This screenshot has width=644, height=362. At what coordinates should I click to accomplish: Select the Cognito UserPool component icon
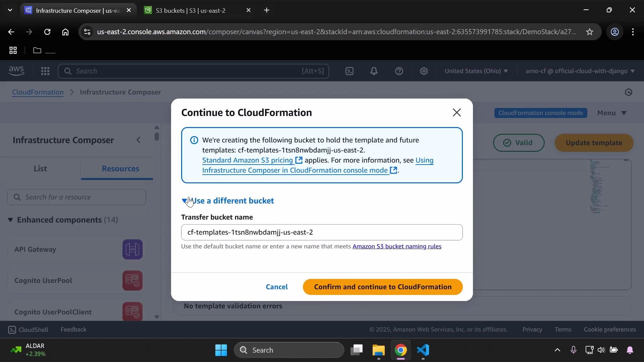[x=132, y=281]
